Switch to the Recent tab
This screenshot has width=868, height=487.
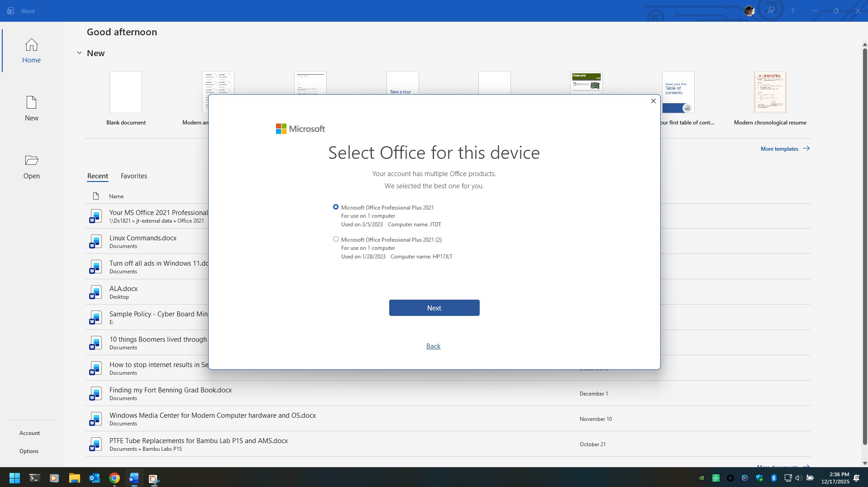97,176
